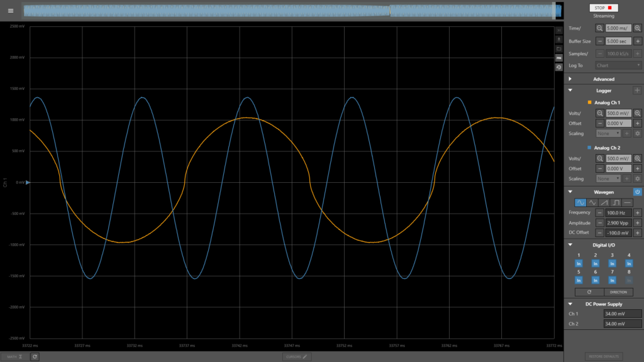Select the sawtooth waveform
This screenshot has height=362, width=644.
(604, 202)
